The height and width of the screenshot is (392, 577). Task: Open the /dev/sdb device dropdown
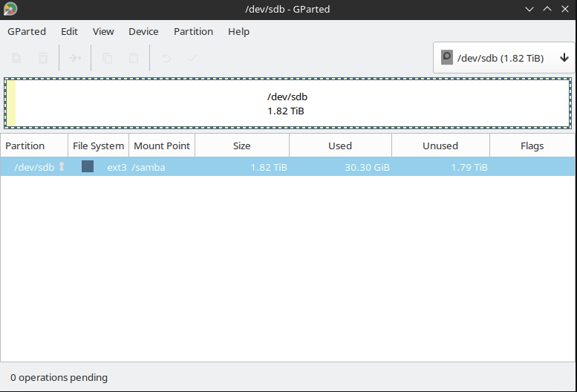[504, 58]
